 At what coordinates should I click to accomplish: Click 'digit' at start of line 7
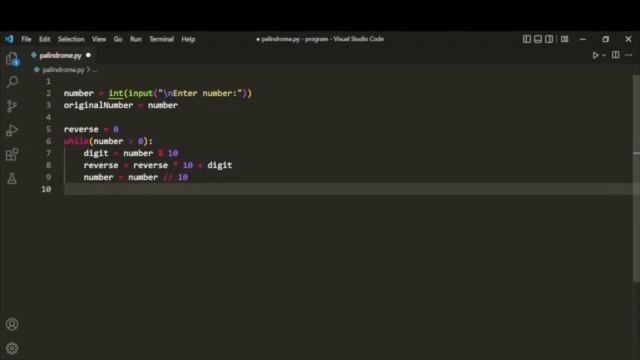(x=96, y=153)
